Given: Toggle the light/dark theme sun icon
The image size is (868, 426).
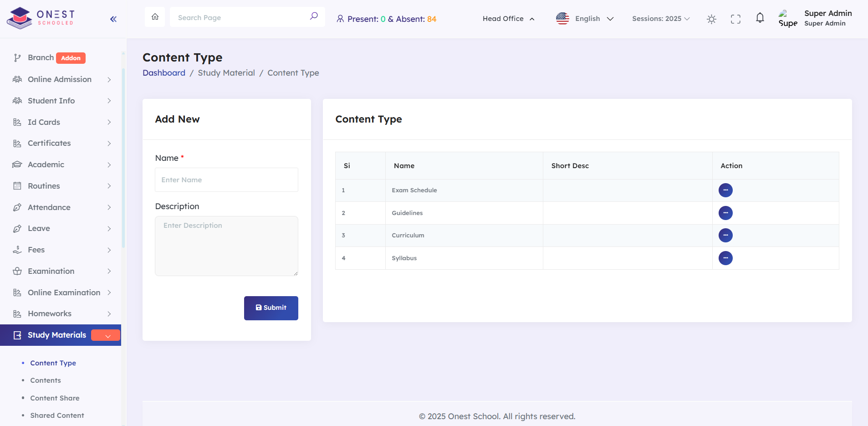Looking at the screenshot, I should pyautogui.click(x=711, y=19).
